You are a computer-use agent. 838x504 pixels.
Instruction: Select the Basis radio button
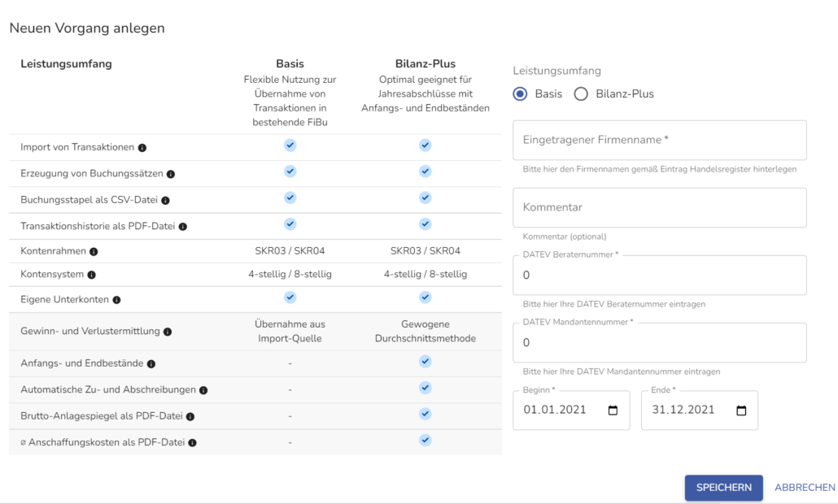click(x=520, y=94)
